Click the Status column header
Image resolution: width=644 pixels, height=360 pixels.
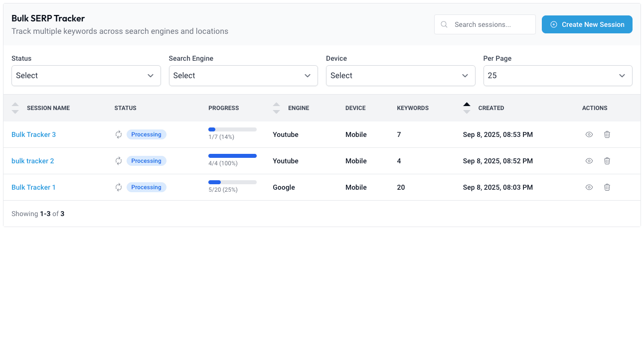click(125, 108)
